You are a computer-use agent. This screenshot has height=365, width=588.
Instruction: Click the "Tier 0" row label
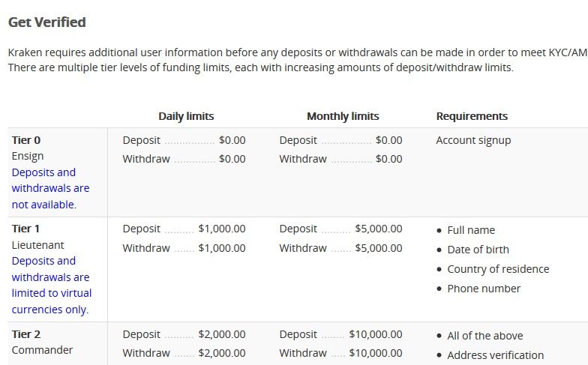tap(26, 140)
